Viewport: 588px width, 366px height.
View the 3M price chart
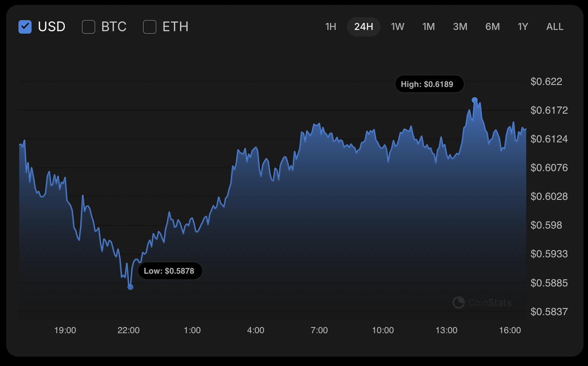460,27
